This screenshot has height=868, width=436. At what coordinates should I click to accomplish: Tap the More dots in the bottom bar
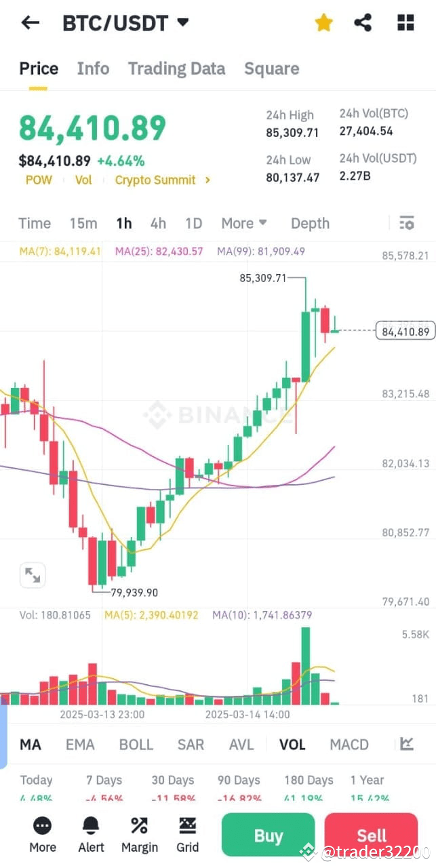[x=42, y=834]
